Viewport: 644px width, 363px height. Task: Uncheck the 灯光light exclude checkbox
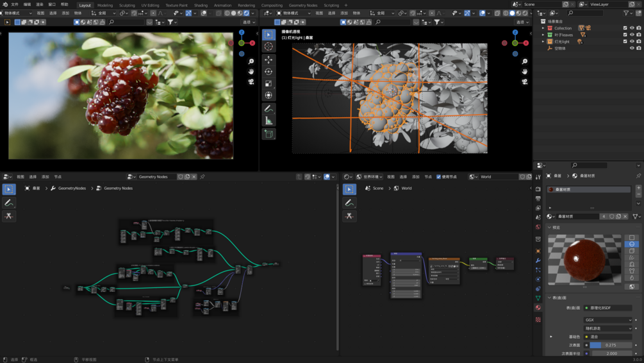click(625, 42)
